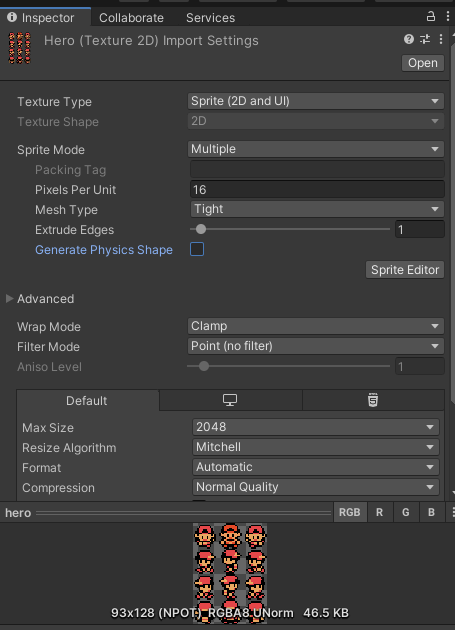Open the Mesh Type dropdown
This screenshot has width=455, height=630.
(x=317, y=209)
